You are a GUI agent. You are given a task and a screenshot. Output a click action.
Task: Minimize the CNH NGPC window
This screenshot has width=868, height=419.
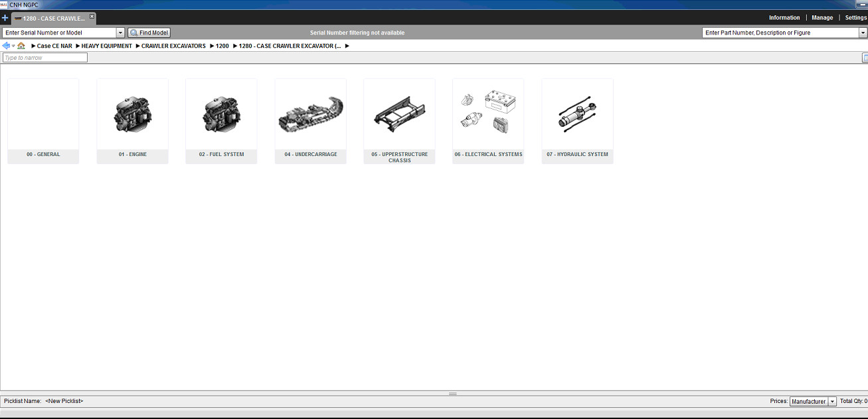click(863, 5)
